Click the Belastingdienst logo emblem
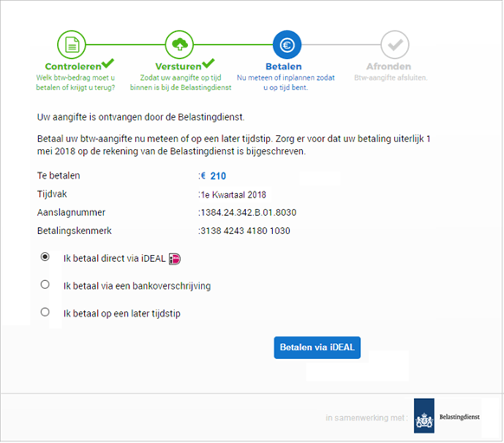Viewport: 504px width, 443px height. (x=424, y=415)
